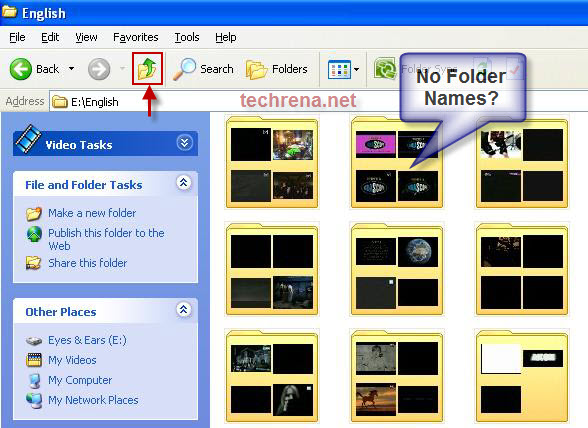This screenshot has width=588, height=428.
Task: Click the green Folder Sync icon
Action: 385,68
